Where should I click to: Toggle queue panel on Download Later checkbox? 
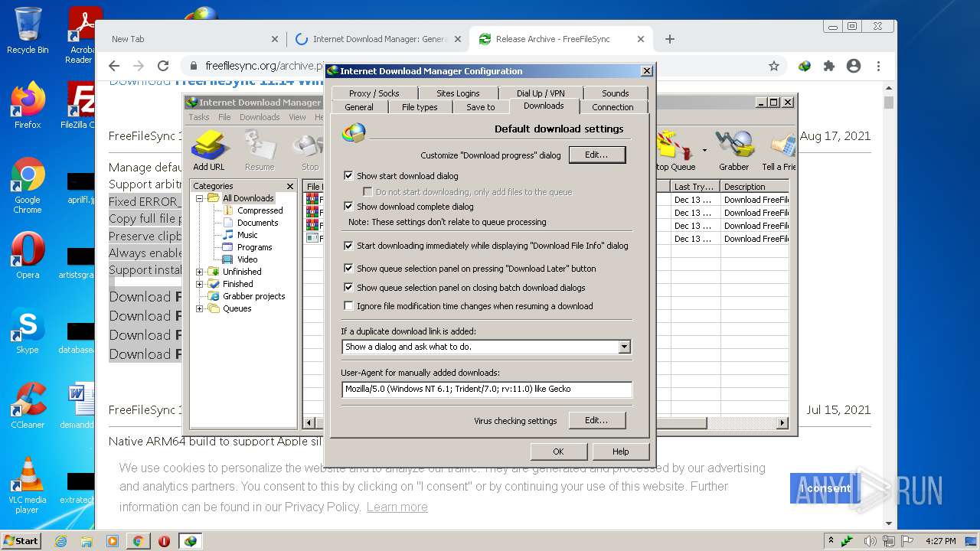(x=349, y=269)
